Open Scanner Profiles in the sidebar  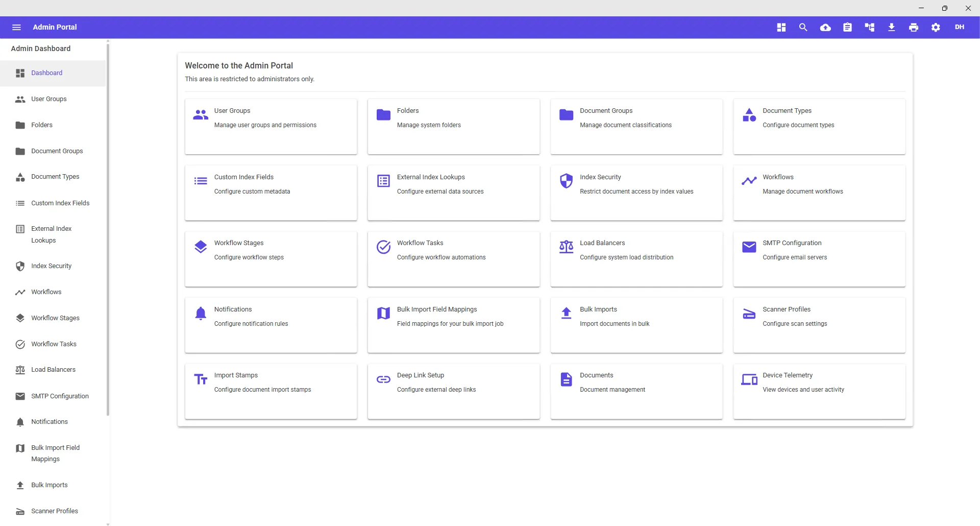(x=53, y=511)
